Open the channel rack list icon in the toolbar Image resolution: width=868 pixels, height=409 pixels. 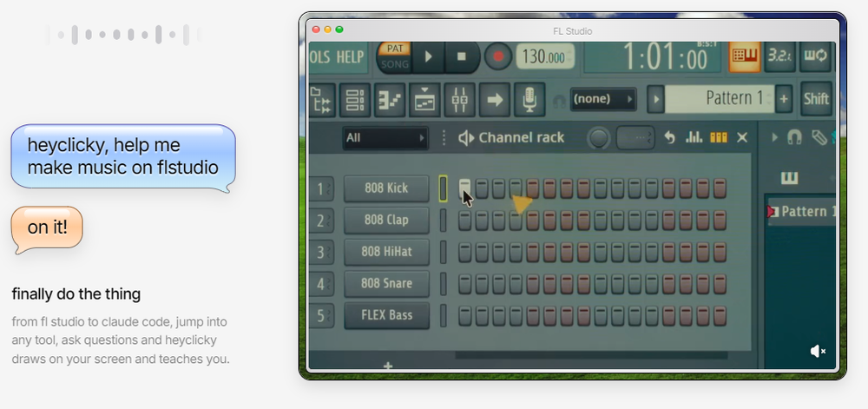pyautogui.click(x=354, y=100)
